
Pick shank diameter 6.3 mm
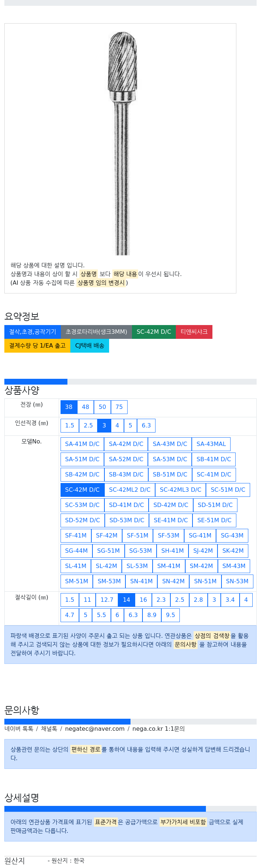146,426
